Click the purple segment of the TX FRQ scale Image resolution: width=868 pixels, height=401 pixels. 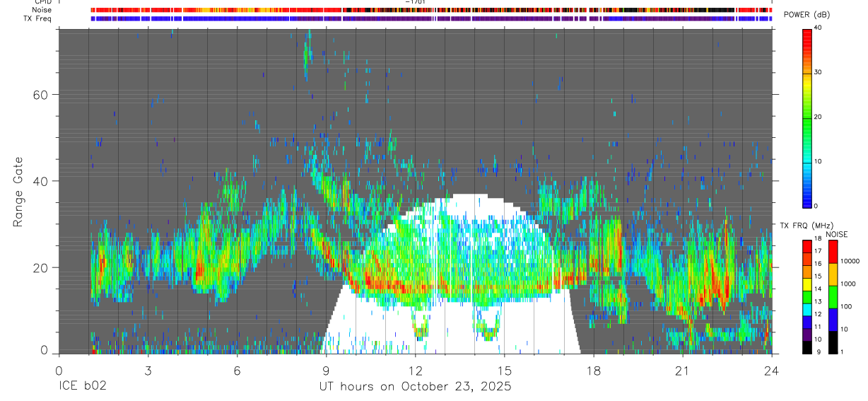(807, 337)
